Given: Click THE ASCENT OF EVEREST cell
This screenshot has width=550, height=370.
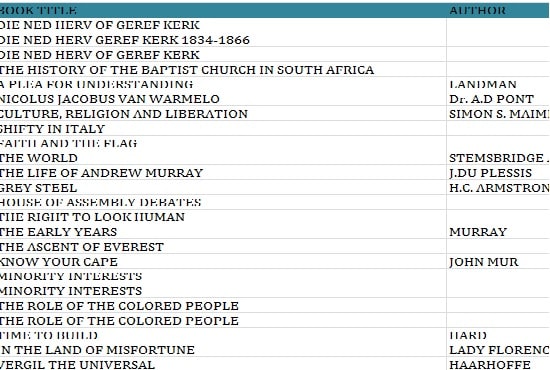Looking at the screenshot, I should coord(223,247).
